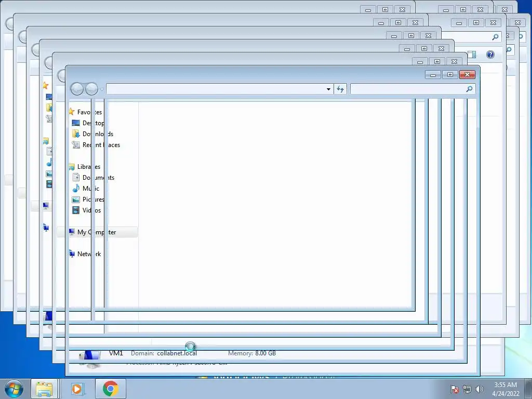Open recent pages dropdown beside Forward button

pyautogui.click(x=102, y=89)
